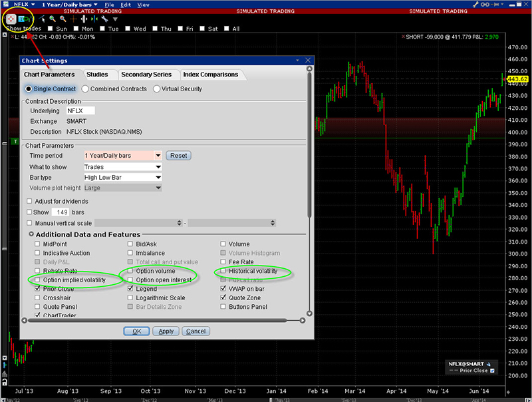This screenshot has height=402, width=532.
Task: Click the Reset button
Action: tap(178, 155)
